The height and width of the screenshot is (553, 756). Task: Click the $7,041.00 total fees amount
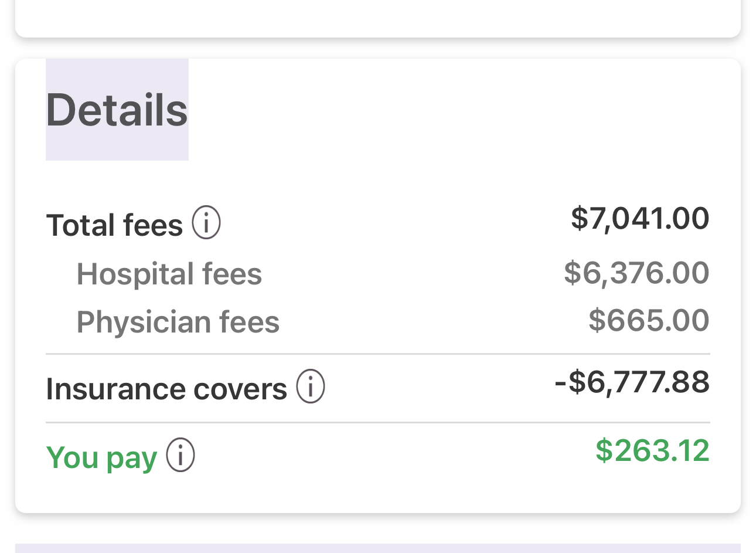click(640, 218)
